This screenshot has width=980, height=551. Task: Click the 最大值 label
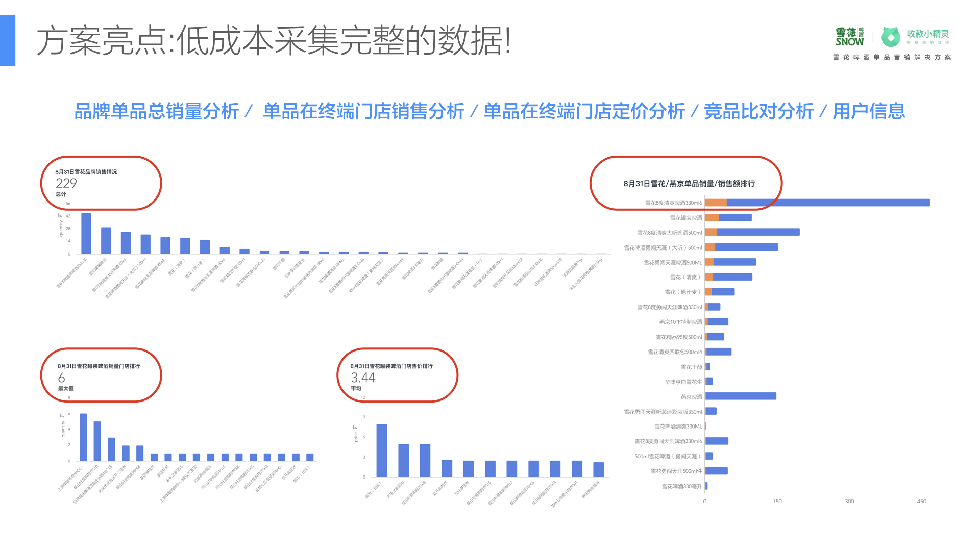(65, 389)
